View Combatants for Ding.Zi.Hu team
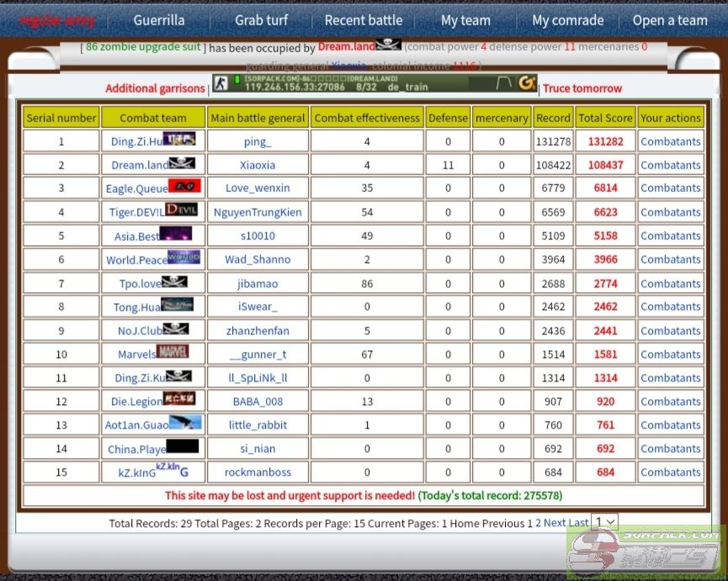 click(x=670, y=141)
